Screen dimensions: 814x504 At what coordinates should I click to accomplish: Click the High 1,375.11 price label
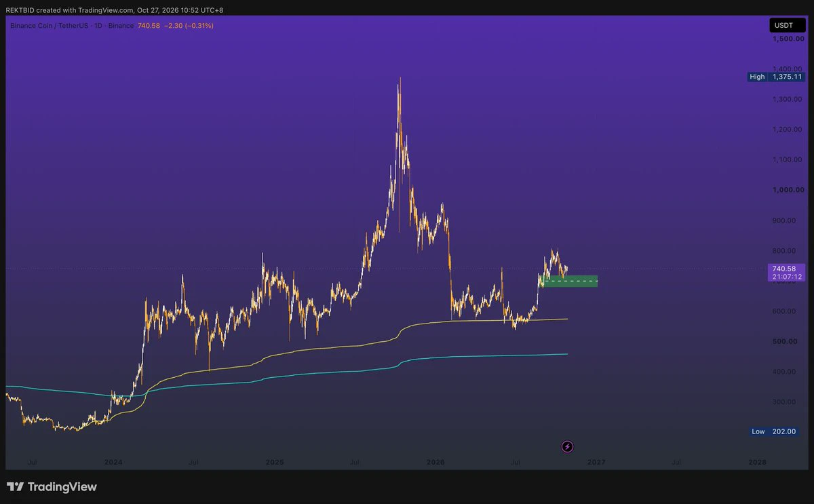775,77
